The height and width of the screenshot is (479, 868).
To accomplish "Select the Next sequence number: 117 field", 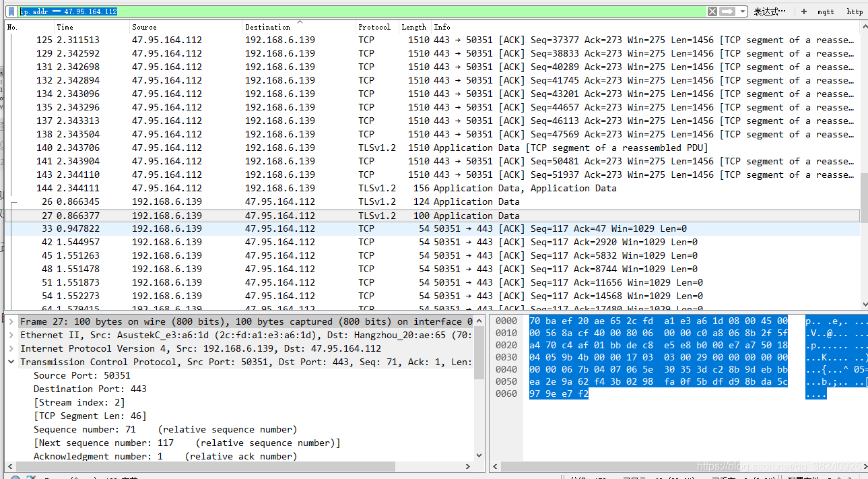I will tap(187, 443).
